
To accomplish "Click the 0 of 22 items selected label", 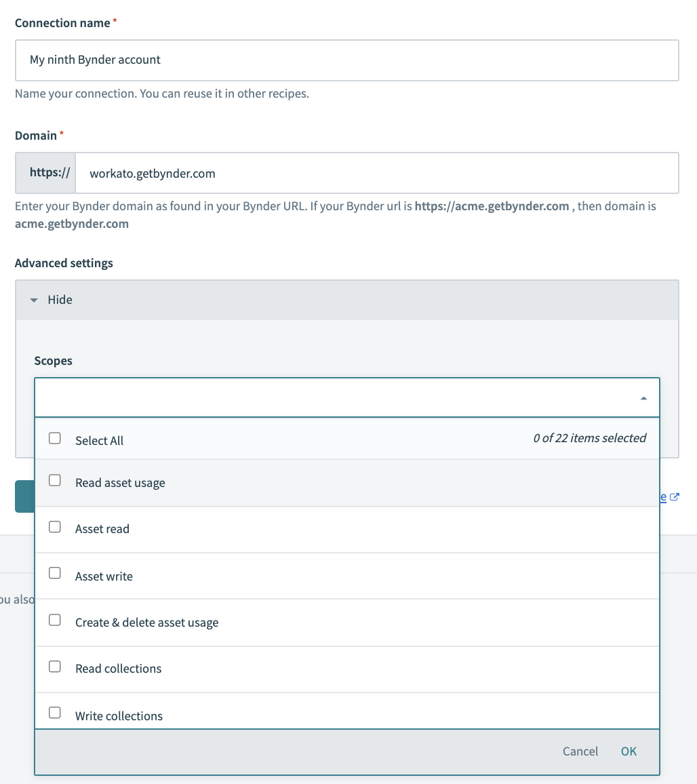I will 589,438.
